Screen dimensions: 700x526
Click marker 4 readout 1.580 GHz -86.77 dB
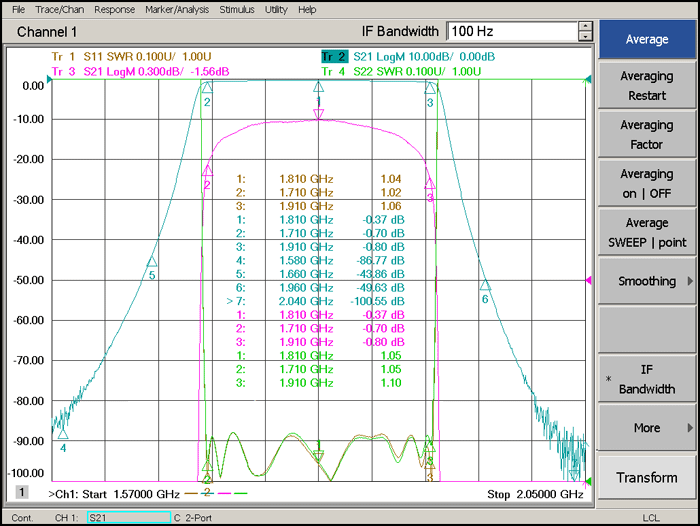tap(320, 260)
